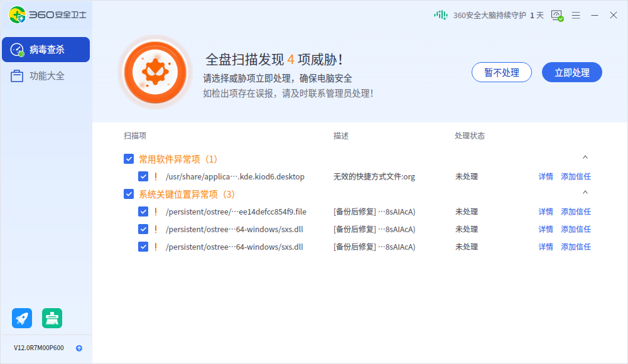Collapse the 常用软件异常项 group
Screen dimensions: 628x364
585,158
